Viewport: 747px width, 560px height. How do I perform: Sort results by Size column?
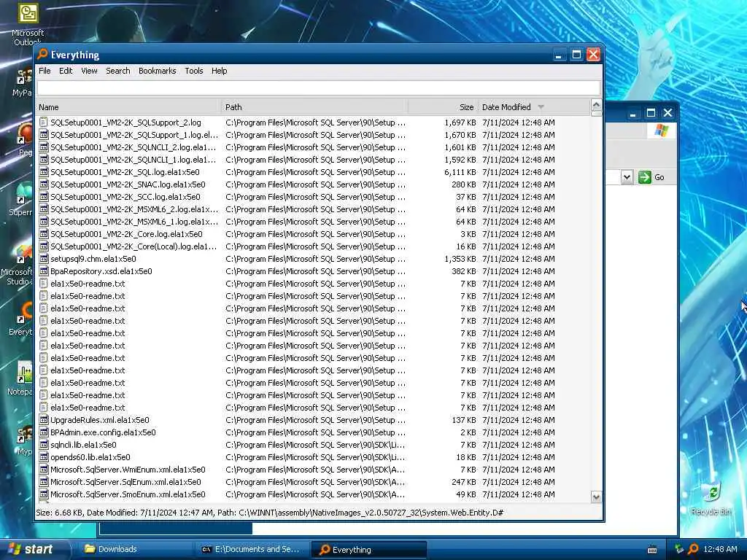443,107
